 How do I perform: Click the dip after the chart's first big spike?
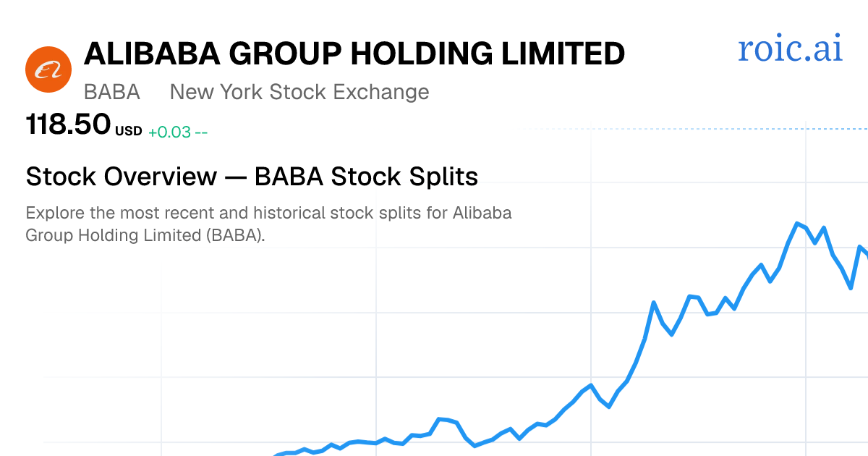[x=672, y=334]
